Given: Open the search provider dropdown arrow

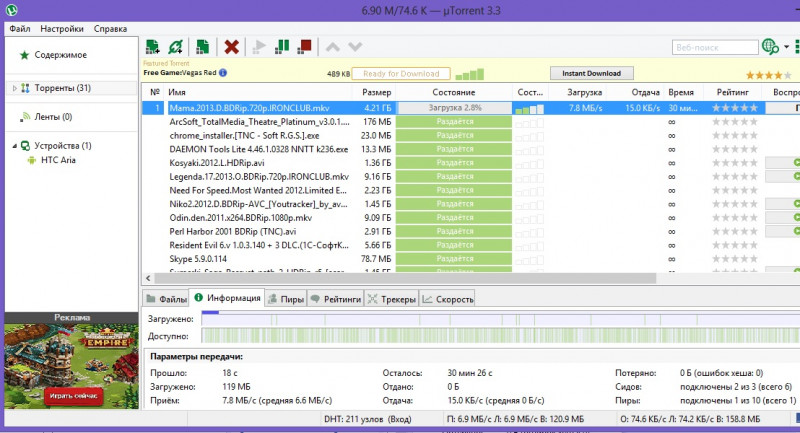Looking at the screenshot, I should [786, 47].
